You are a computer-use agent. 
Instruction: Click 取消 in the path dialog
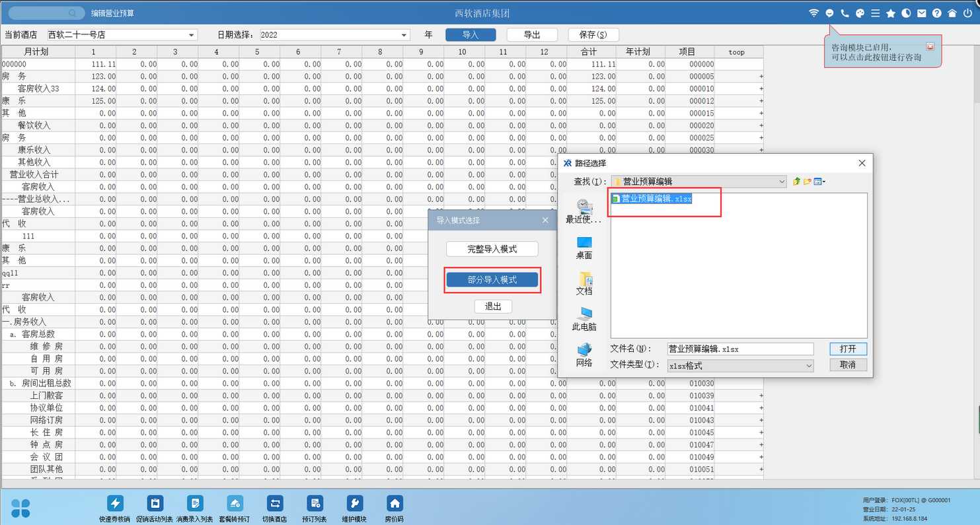click(848, 365)
